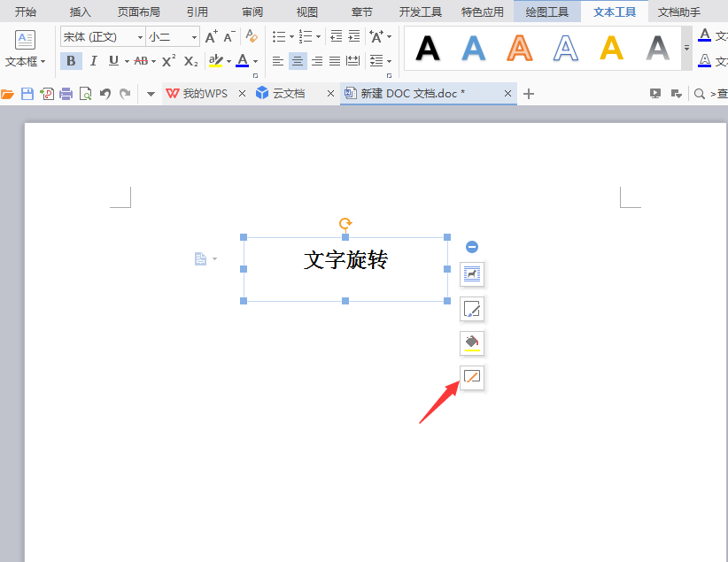Align text right

coord(317,61)
